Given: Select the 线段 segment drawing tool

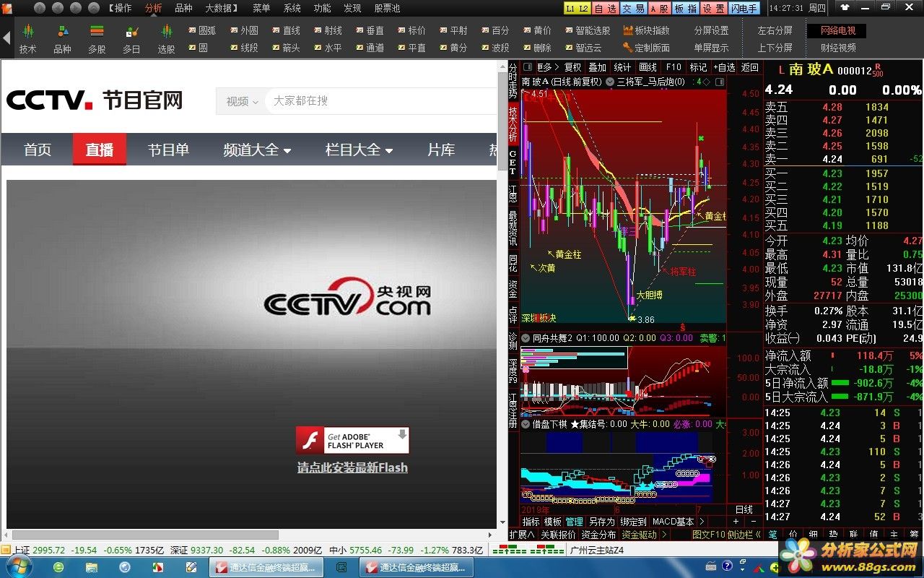Looking at the screenshot, I should point(244,48).
